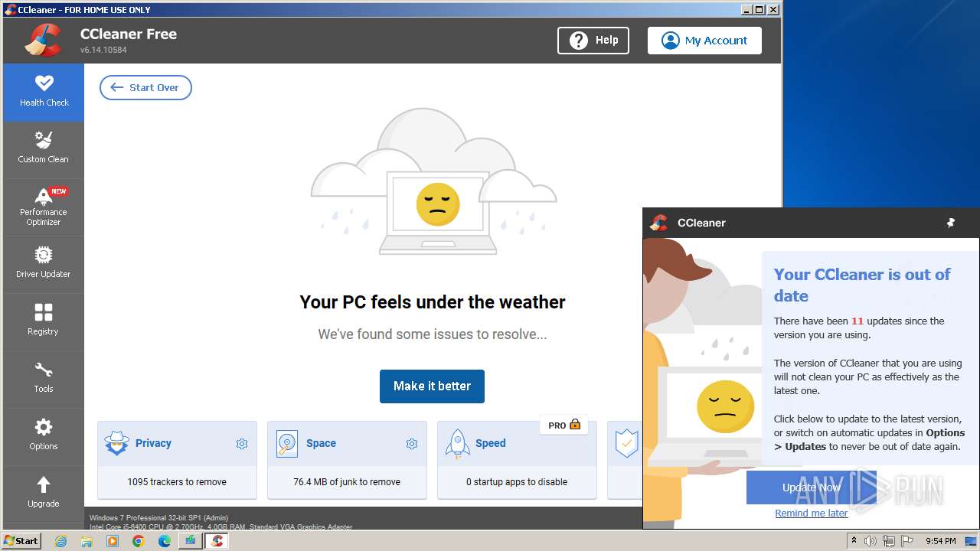The width and height of the screenshot is (980, 551).
Task: Click the Upgrade arrow in the sidebar
Action: [44, 484]
